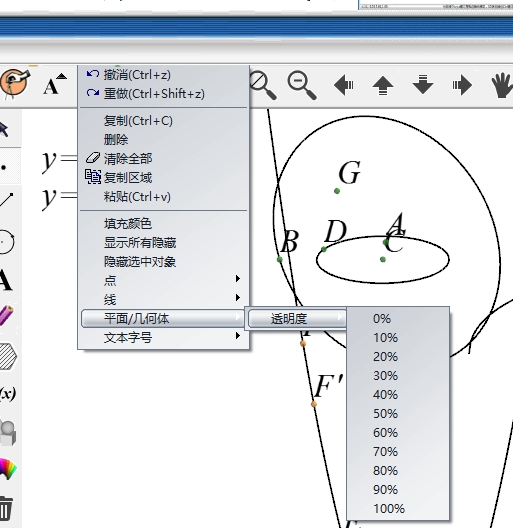513x528 pixels.
Task: Click the font size increase icon
Action: pyautogui.click(x=55, y=84)
